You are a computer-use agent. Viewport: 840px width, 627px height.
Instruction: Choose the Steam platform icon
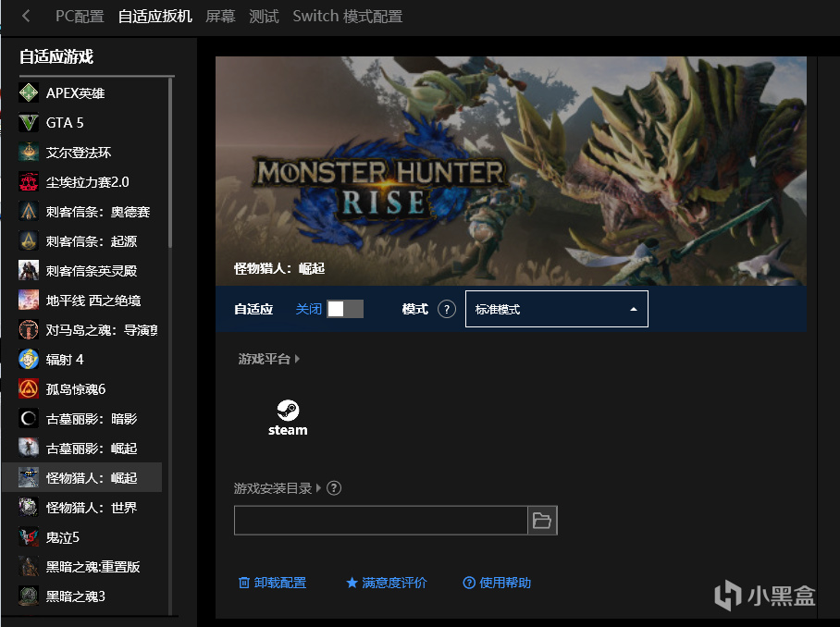coord(288,418)
